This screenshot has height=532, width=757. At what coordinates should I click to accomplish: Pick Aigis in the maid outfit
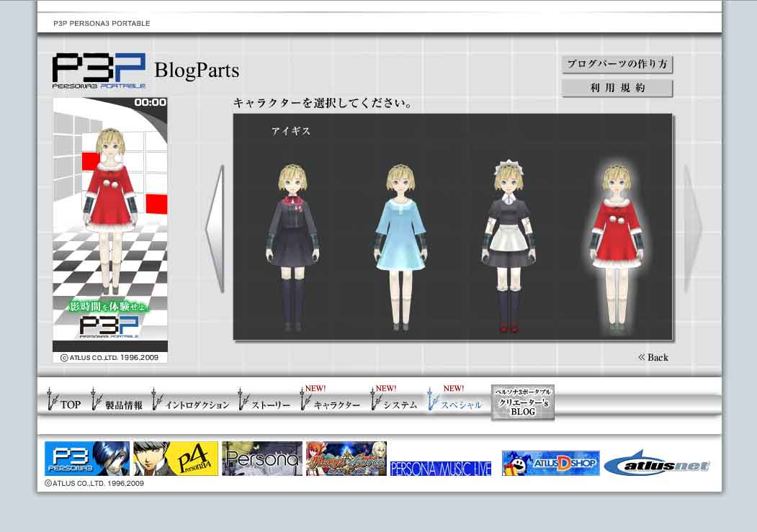509,246
